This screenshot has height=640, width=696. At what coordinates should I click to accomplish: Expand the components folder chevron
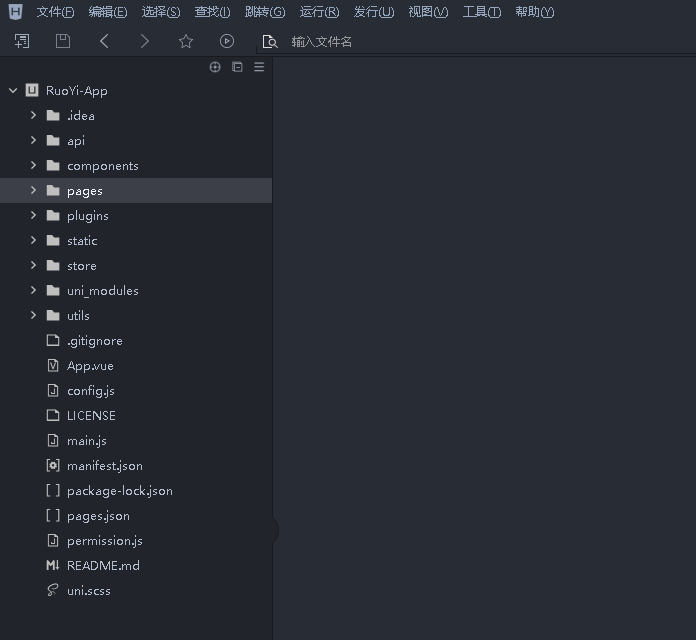[33, 165]
